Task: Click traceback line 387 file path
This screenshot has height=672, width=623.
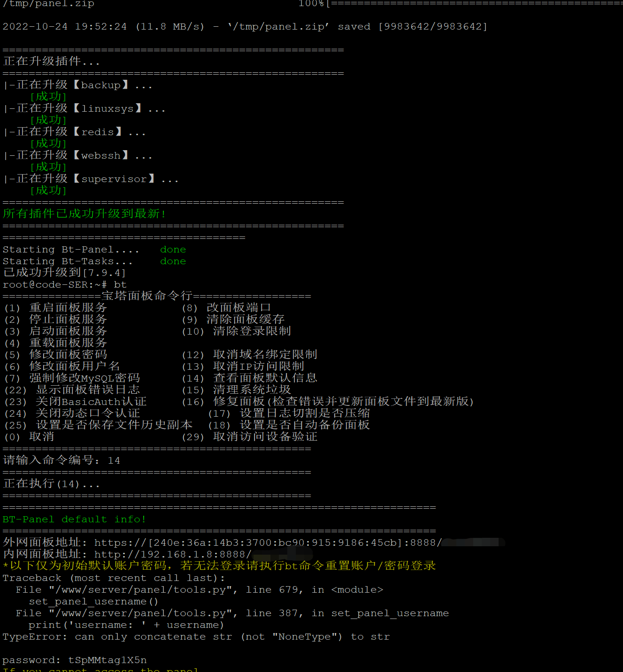Action: (x=232, y=613)
